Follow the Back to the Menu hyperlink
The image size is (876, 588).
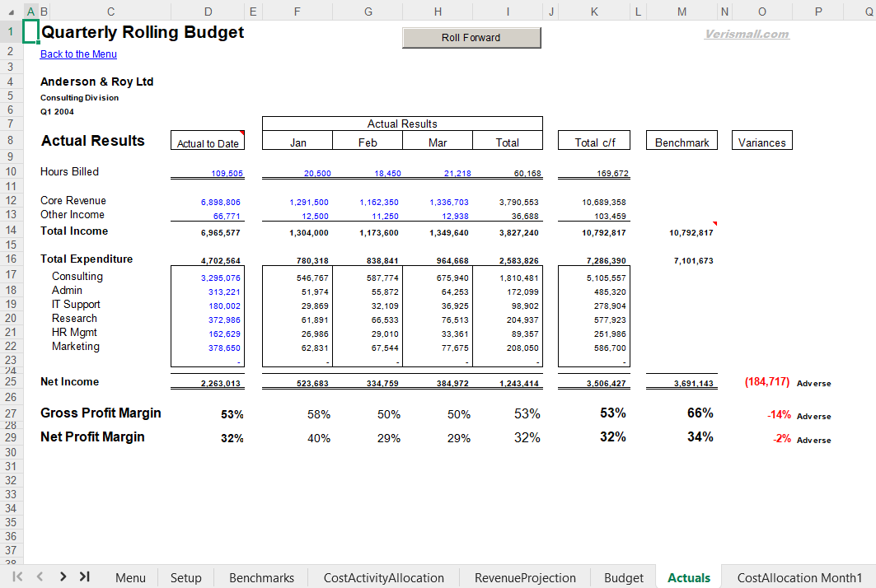click(x=77, y=54)
